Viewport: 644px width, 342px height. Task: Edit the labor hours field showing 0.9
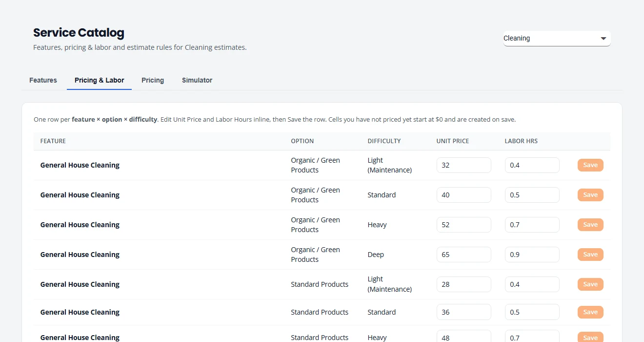(x=532, y=255)
